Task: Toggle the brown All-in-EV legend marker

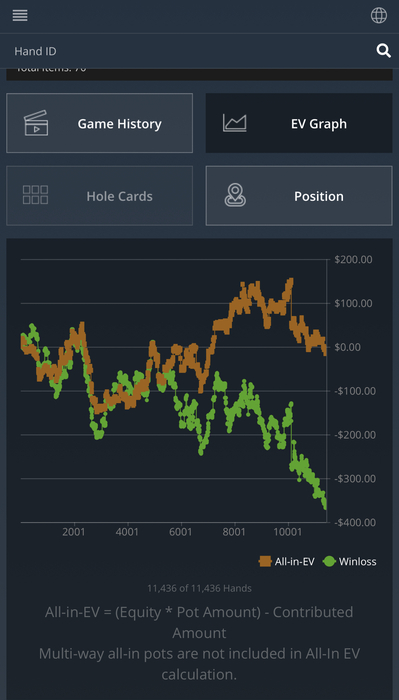Action: click(x=265, y=561)
